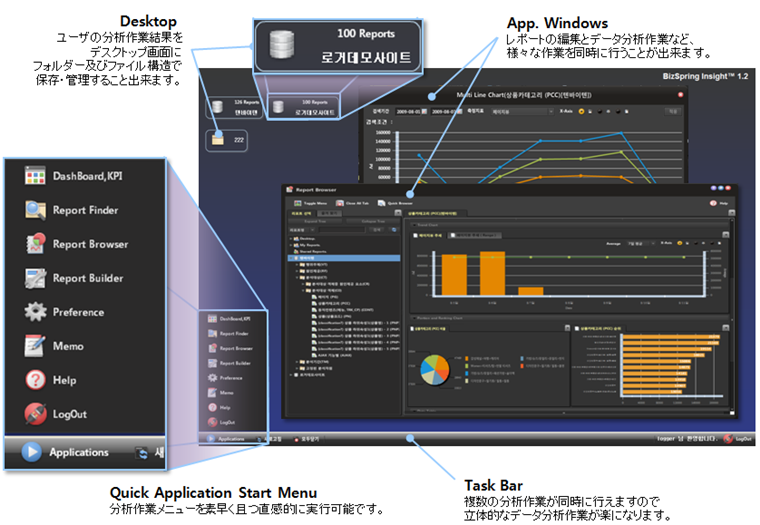Click the enlarged 100 Reports database card
Screen dimensions: 760x525
[x=338, y=46]
